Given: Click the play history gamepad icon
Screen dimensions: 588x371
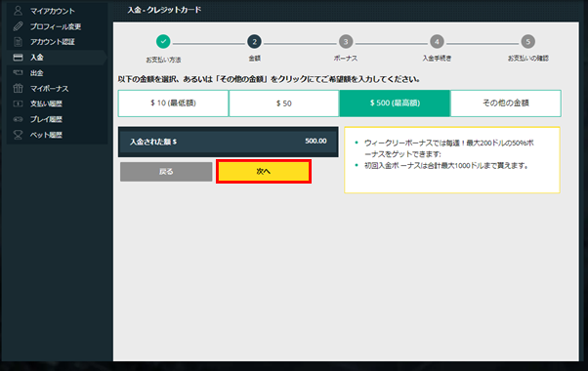Looking at the screenshot, I should tap(18, 119).
